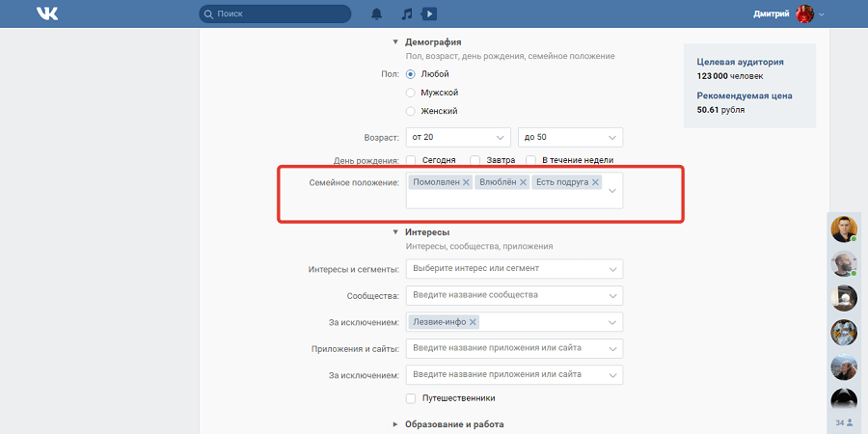868x434 pixels.
Task: Click the video play icon in header
Action: pos(429,14)
